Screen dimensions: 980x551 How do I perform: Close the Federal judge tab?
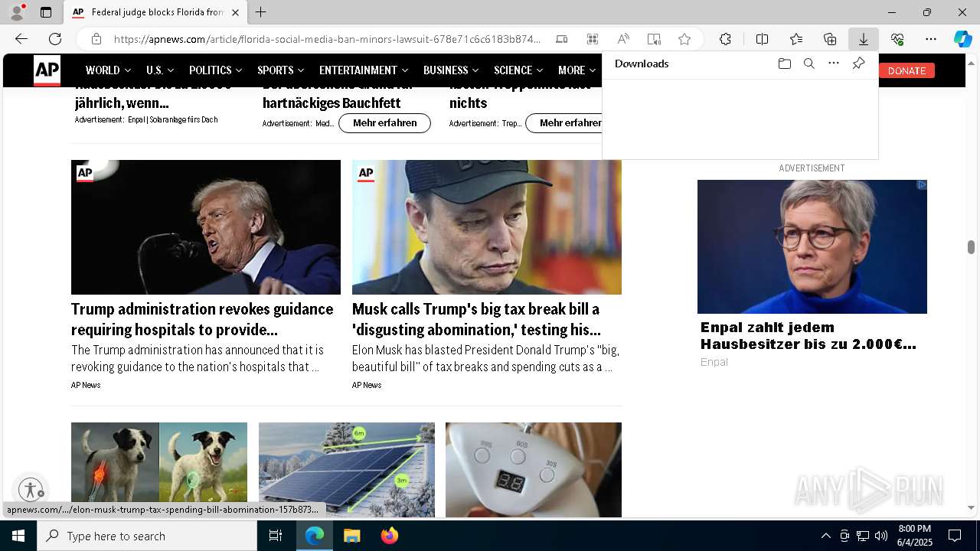(x=235, y=12)
